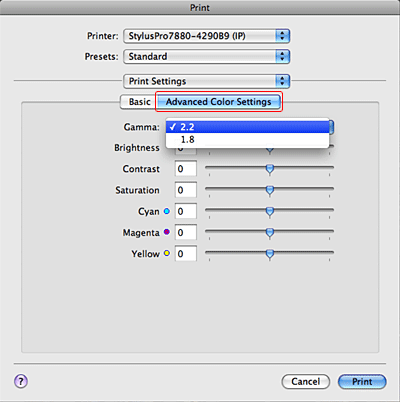400x402 pixels.
Task: Click the Contrast slider handle
Action: (x=270, y=169)
